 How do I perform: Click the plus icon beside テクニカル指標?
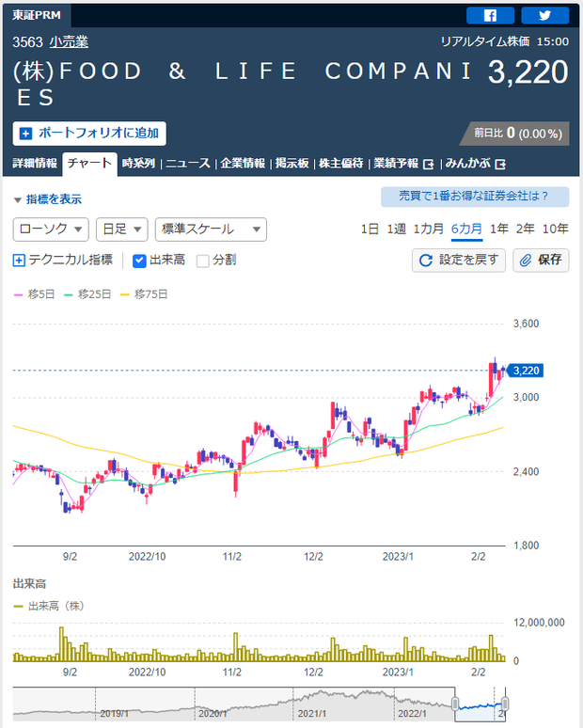tap(19, 261)
